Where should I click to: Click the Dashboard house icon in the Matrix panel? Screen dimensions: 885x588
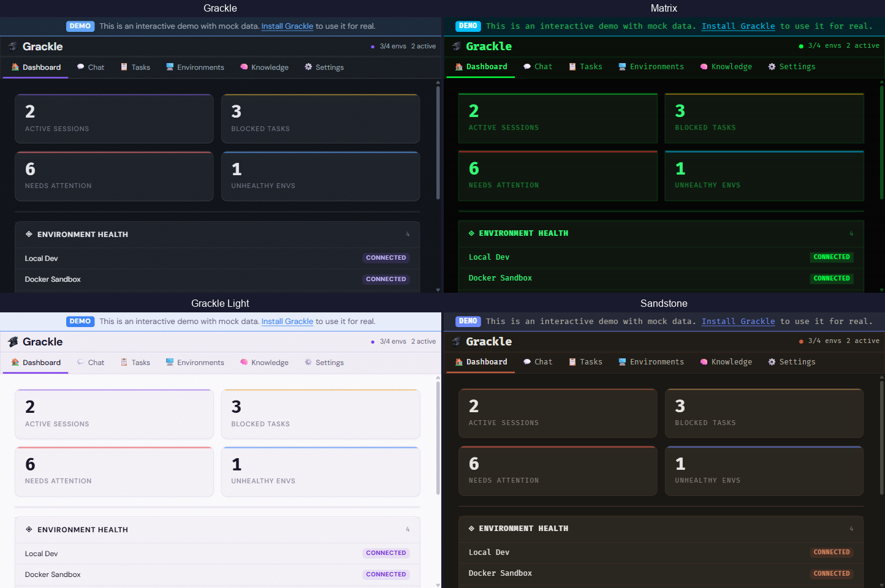pos(459,67)
